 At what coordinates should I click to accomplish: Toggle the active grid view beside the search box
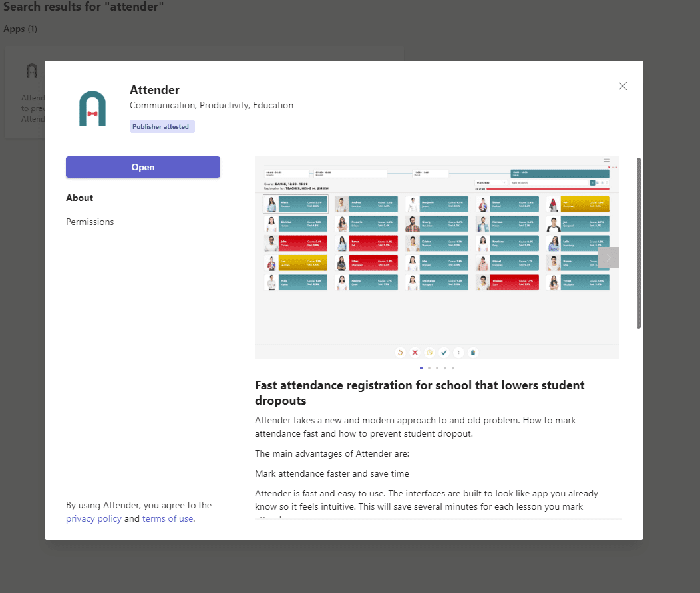point(592,182)
